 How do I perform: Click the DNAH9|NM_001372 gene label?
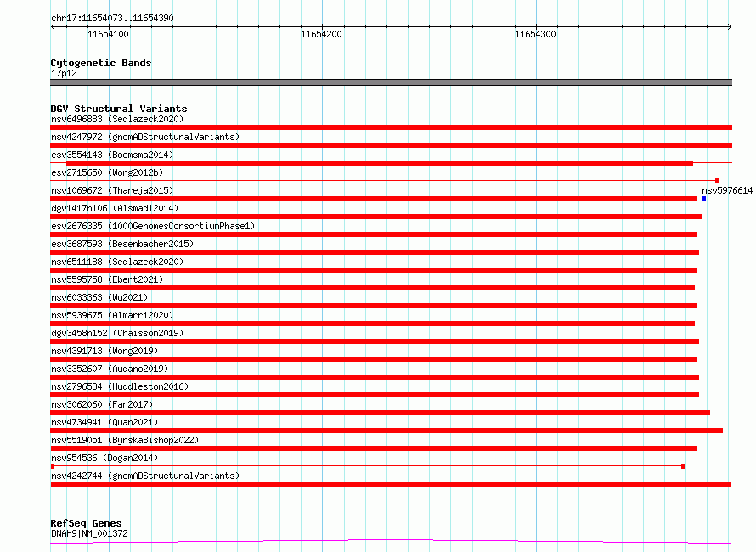tap(89, 533)
